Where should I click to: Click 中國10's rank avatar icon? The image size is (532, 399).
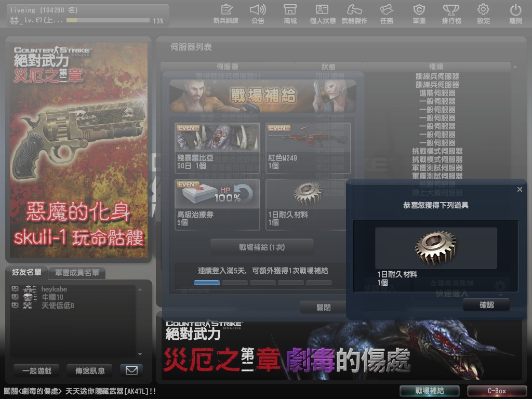(28, 297)
